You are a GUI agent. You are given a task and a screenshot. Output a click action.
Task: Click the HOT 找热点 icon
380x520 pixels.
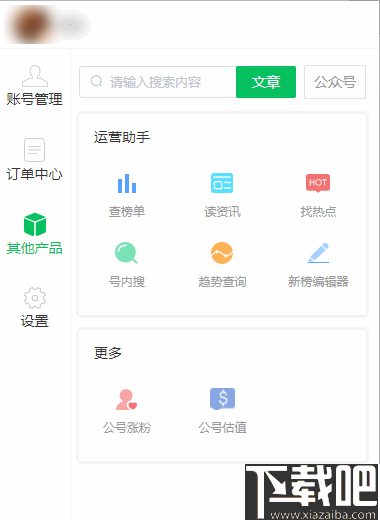tap(318, 183)
